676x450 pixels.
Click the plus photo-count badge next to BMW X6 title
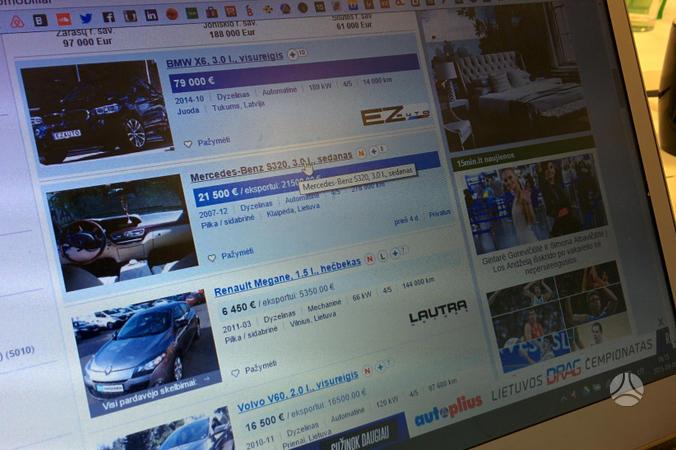297,53
